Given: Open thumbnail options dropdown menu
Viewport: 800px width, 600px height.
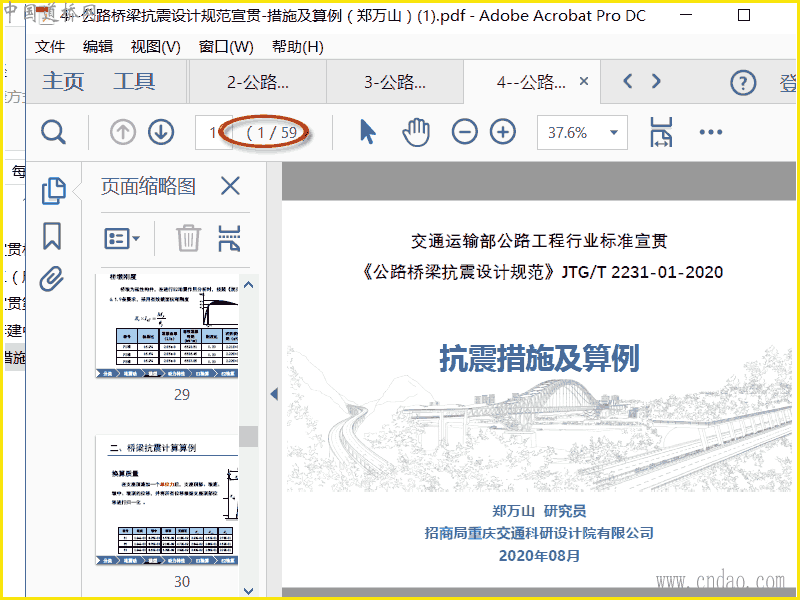Looking at the screenshot, I should 122,238.
